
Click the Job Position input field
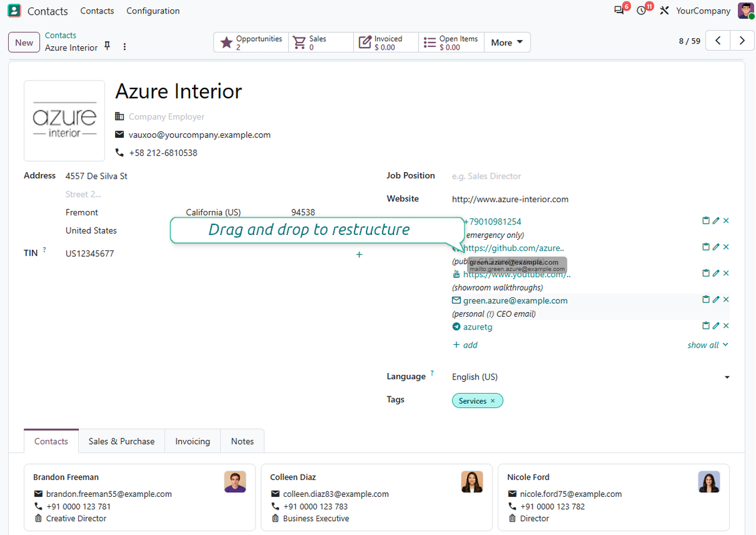(591, 176)
